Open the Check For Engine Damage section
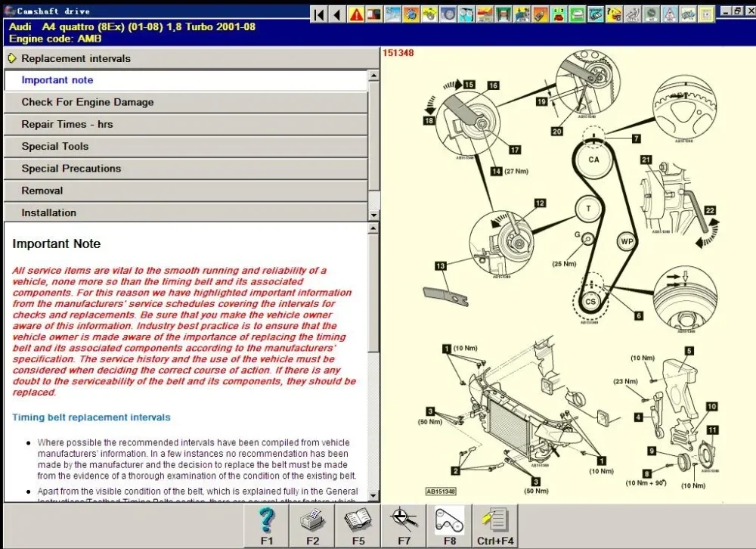Viewport: 756px width, 549px height. tap(87, 102)
